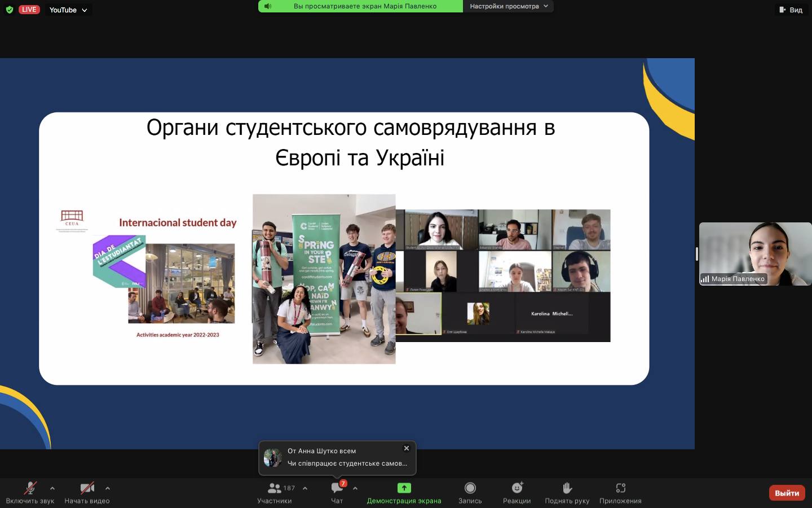Expand video options arrow beside camera
This screenshot has width=812, height=508.
pos(108,488)
